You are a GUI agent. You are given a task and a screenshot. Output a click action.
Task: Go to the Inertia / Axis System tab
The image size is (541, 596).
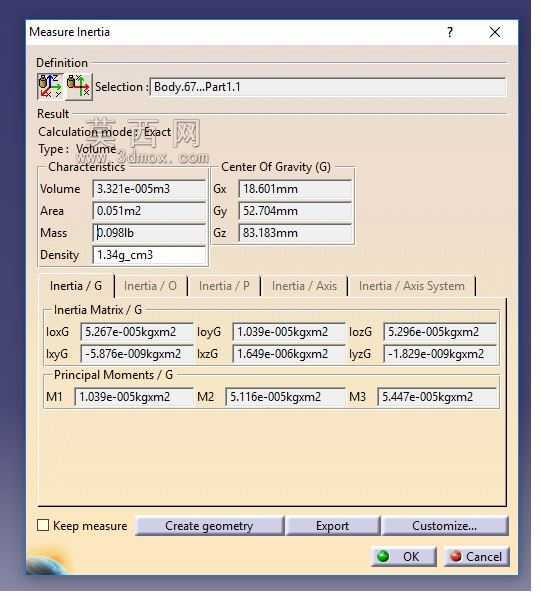coord(412,286)
